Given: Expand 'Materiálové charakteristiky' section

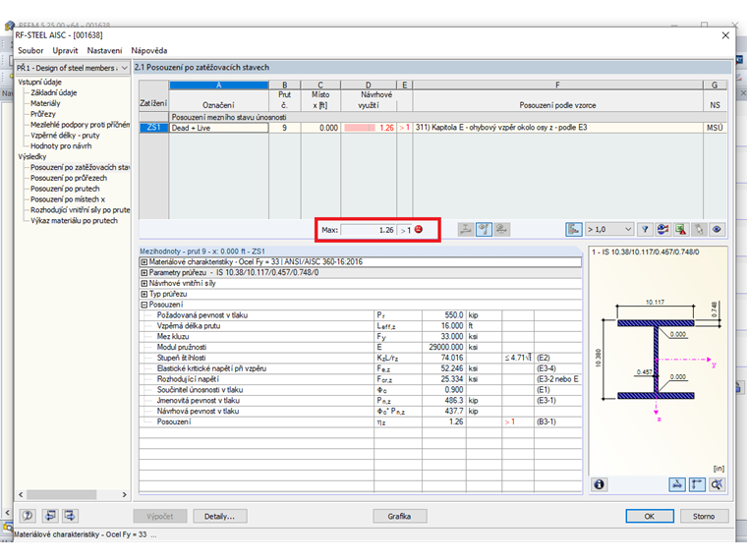Looking at the screenshot, I should 144,262.
